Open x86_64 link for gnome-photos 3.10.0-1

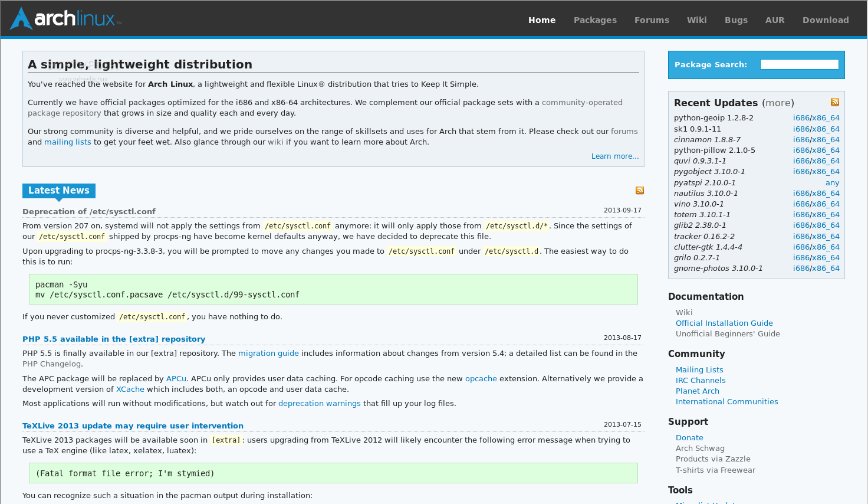[826, 269]
